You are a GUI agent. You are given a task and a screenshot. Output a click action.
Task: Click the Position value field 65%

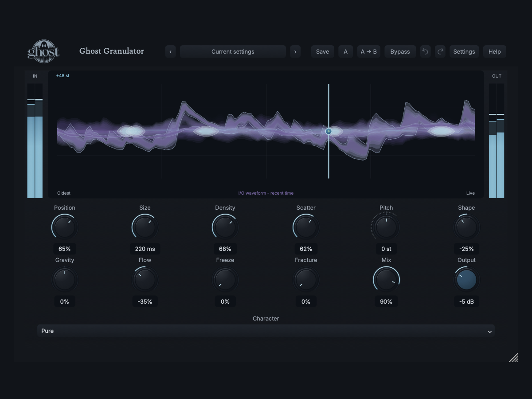coord(65,249)
